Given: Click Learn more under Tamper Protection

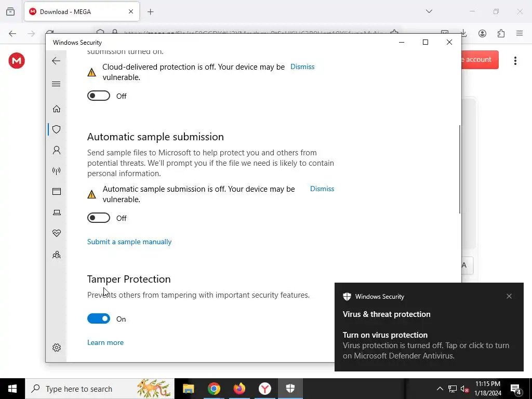Looking at the screenshot, I should click(x=105, y=342).
